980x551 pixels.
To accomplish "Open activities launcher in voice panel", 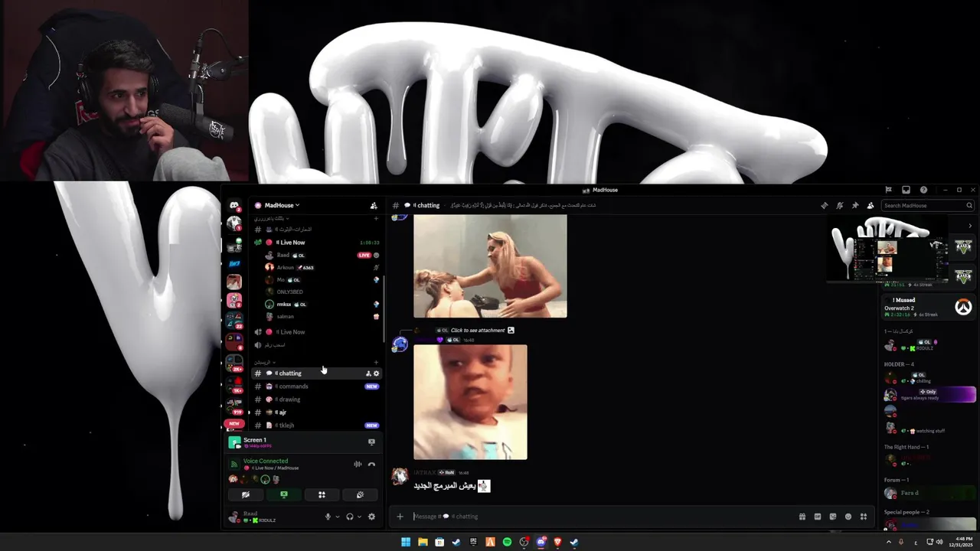I will pyautogui.click(x=322, y=494).
